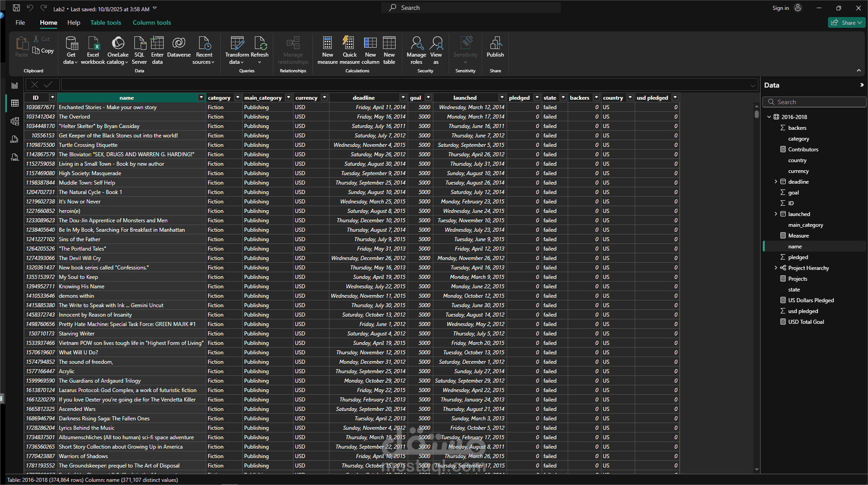Click the New measure icon
This screenshot has height=485, width=868.
[x=327, y=44]
